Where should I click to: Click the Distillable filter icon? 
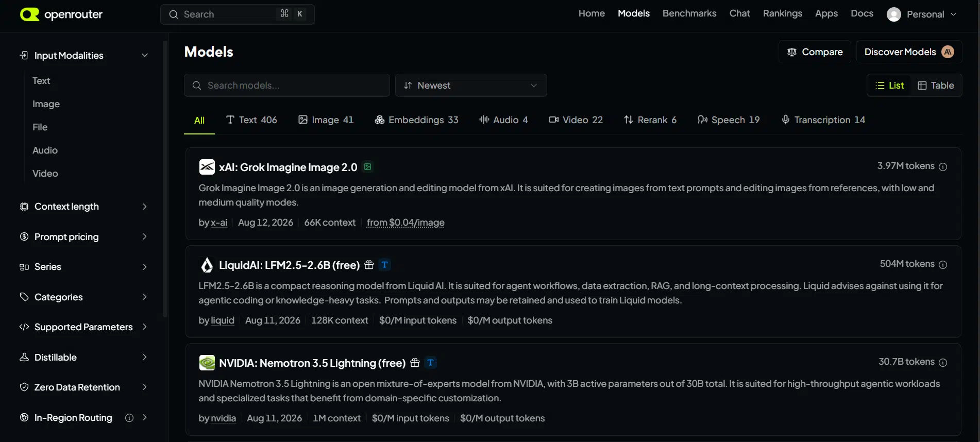point(24,357)
